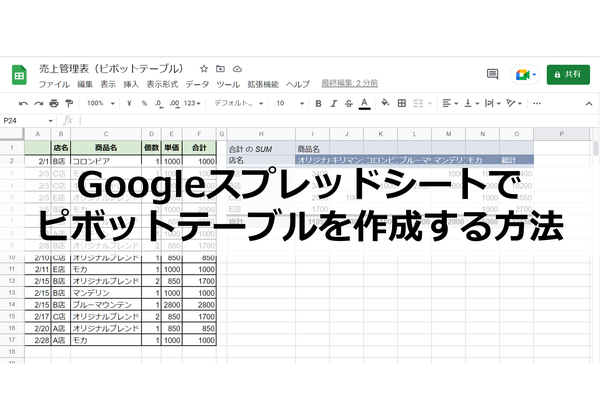The image size is (600, 420).
Task: Select column P header
Action: [x=561, y=134]
